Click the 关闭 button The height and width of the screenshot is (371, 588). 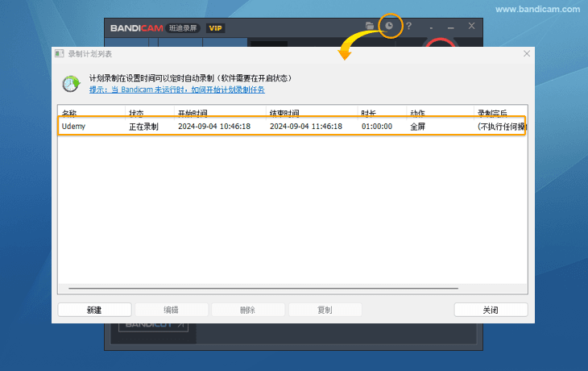tap(491, 310)
